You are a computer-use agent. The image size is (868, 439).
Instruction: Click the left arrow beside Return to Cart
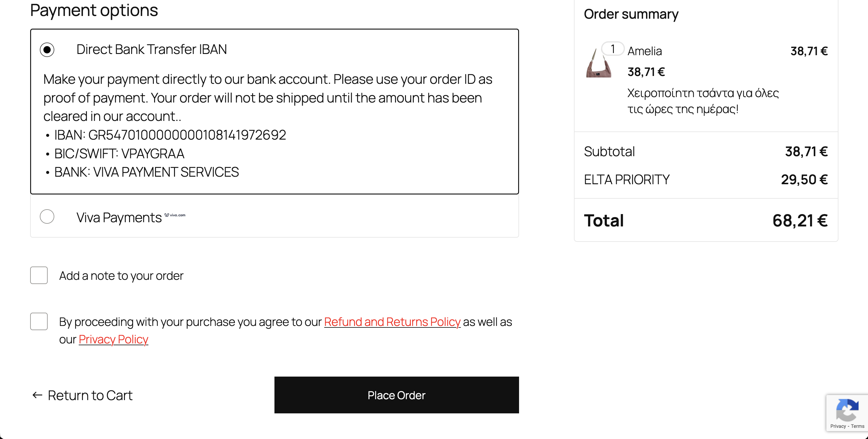[x=37, y=395]
